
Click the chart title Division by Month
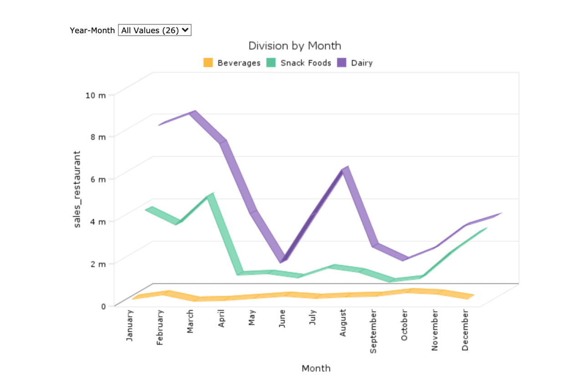[295, 46]
